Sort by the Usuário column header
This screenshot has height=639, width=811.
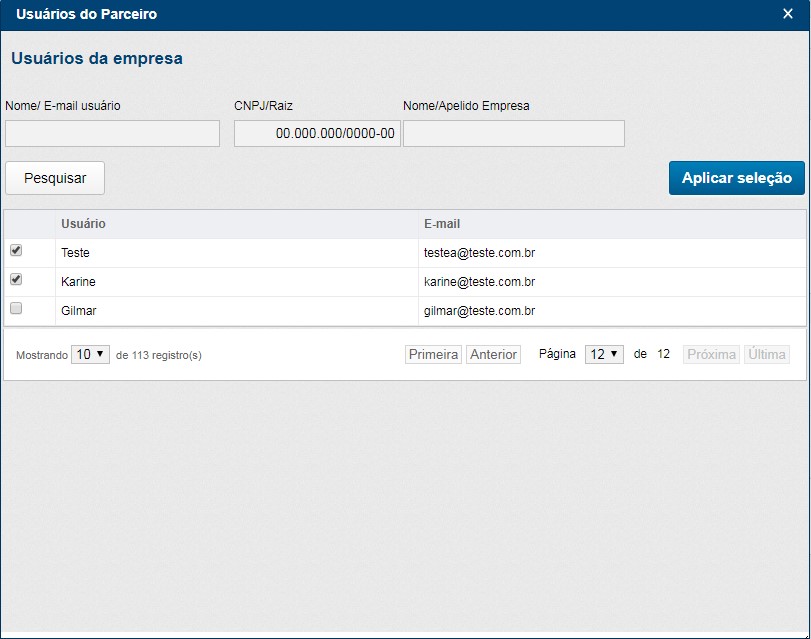tap(83, 224)
